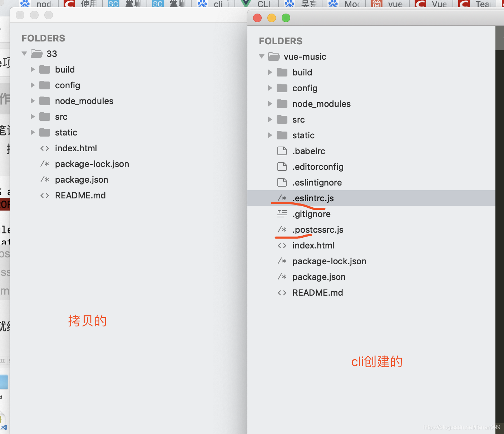Switch to the 'CLI' Vue browser tab
The width and height of the screenshot is (504, 434).
click(x=258, y=4)
